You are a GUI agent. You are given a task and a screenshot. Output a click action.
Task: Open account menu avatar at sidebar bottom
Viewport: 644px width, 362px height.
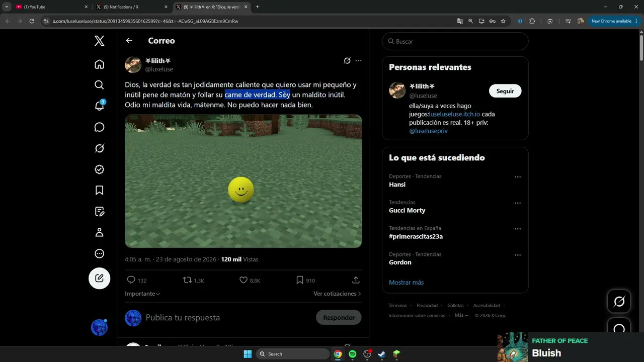pos(99,327)
